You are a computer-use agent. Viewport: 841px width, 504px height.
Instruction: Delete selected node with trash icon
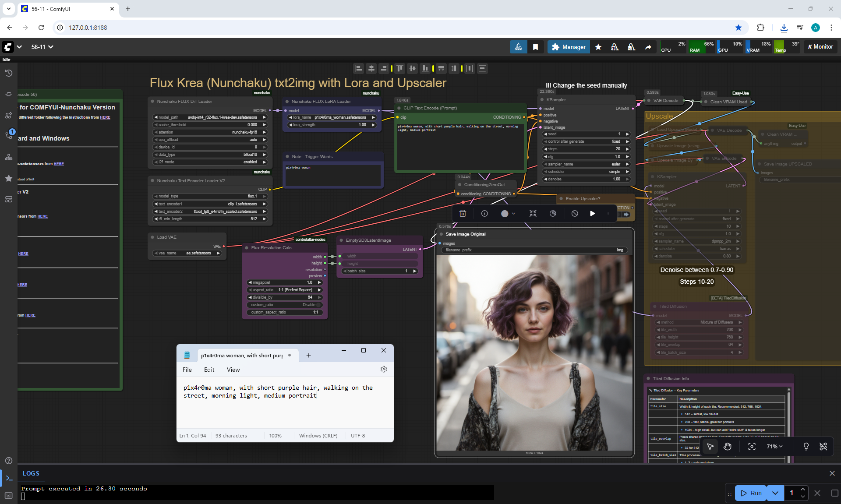pyautogui.click(x=463, y=213)
